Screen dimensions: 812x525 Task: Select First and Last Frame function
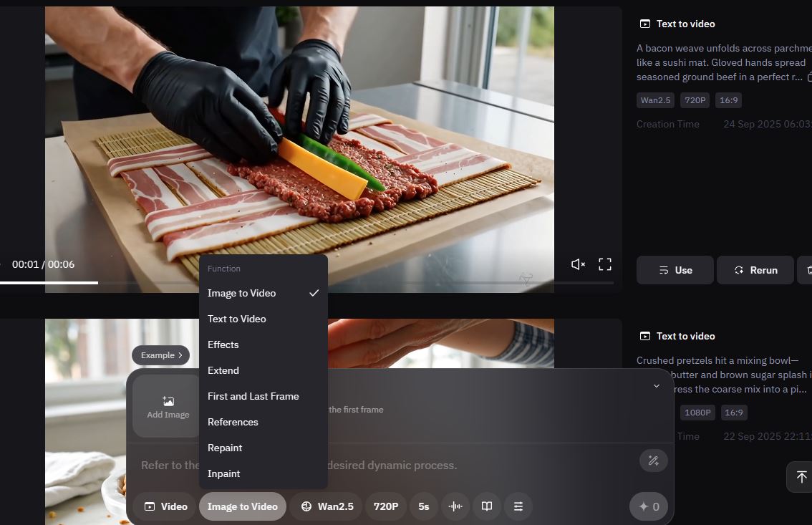253,396
